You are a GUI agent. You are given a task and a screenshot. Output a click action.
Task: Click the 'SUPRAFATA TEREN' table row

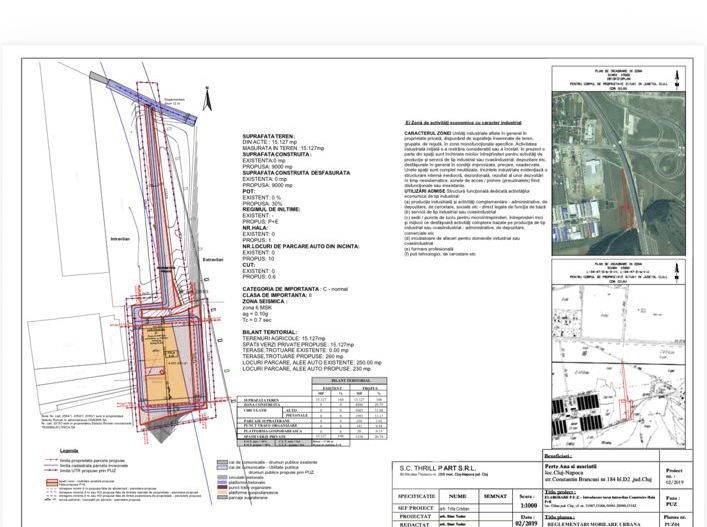312,400
